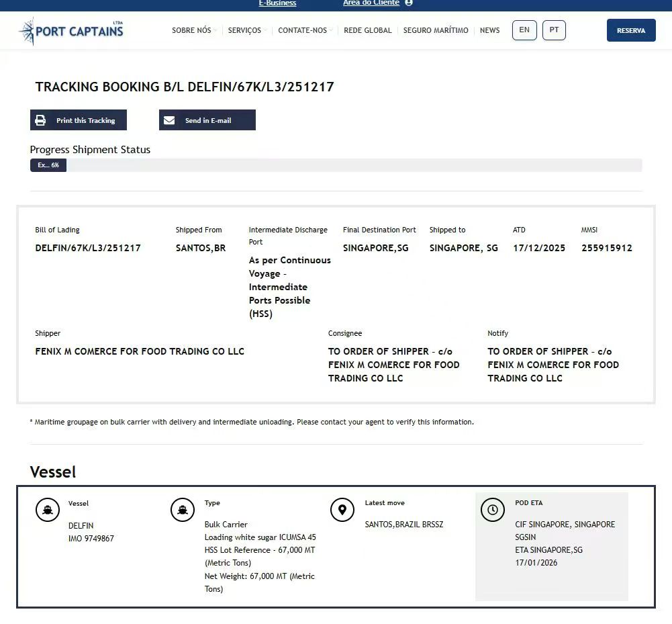Expand the Sobre Nós dropdown menu
Screen dimensions: 672x624
192,31
